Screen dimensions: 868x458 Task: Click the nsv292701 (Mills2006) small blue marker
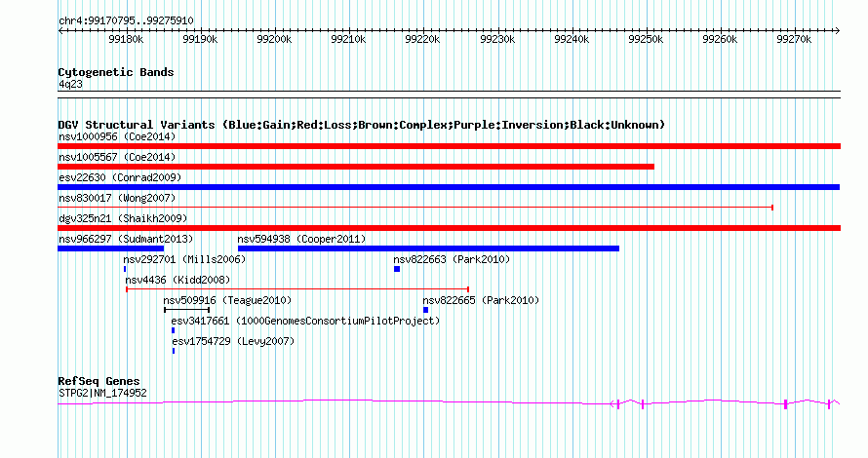point(125,269)
